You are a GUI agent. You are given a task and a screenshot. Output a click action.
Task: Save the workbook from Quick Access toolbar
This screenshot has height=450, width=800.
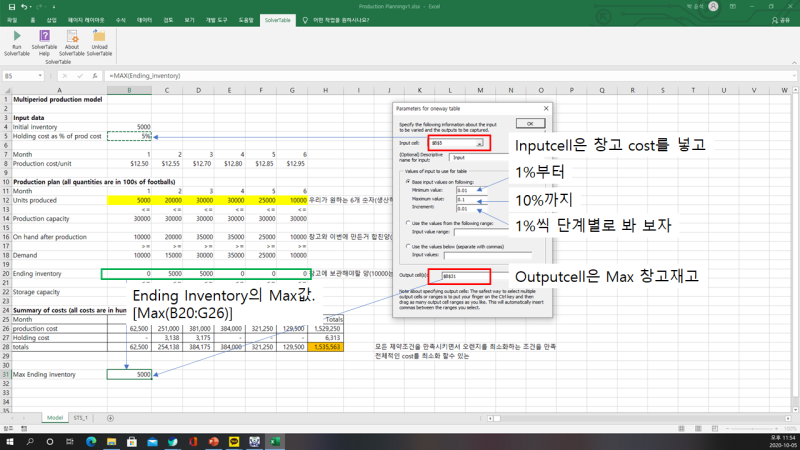click(12, 7)
